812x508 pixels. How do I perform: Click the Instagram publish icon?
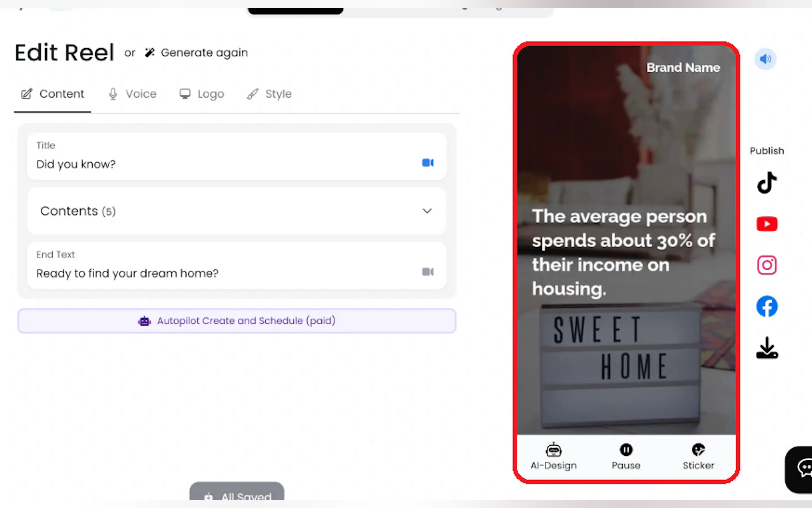click(767, 265)
